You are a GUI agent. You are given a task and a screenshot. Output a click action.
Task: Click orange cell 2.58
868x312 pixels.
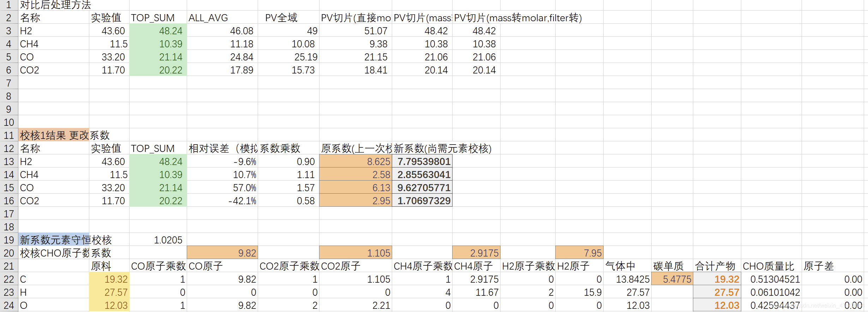click(355, 174)
